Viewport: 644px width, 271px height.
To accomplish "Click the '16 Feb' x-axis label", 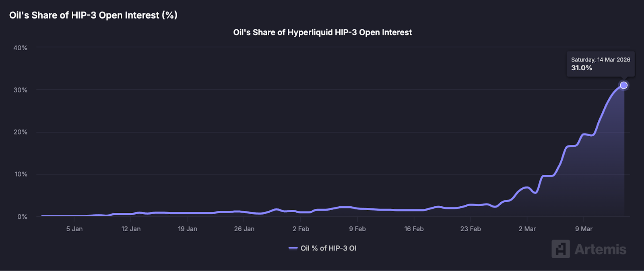I will [x=414, y=229].
